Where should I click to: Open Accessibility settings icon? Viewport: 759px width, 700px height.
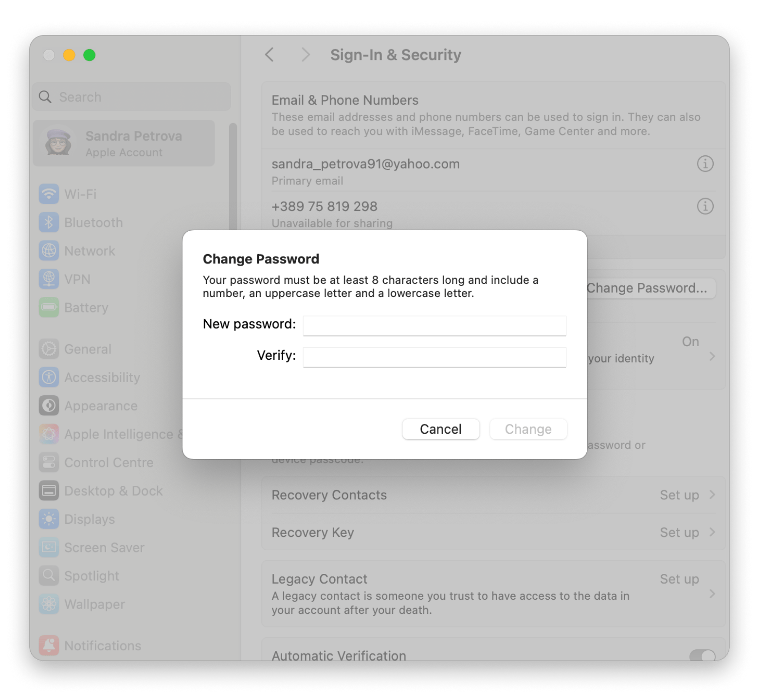[49, 377]
